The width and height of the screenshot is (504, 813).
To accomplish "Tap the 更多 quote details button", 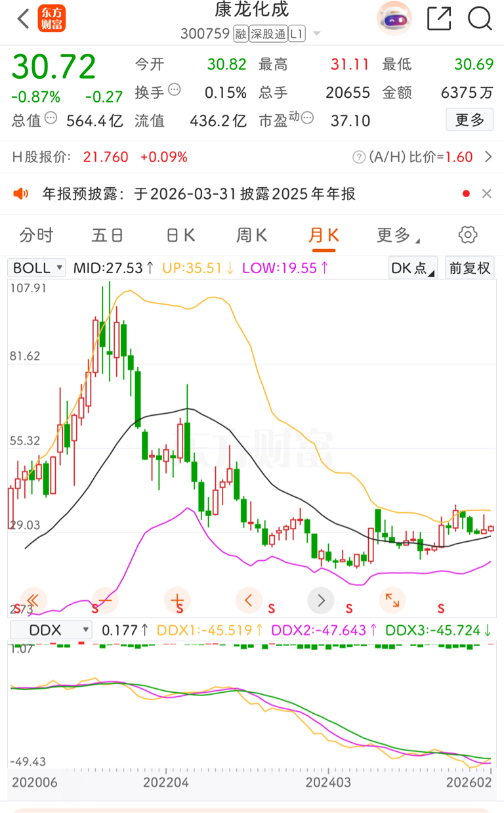I will tap(470, 120).
